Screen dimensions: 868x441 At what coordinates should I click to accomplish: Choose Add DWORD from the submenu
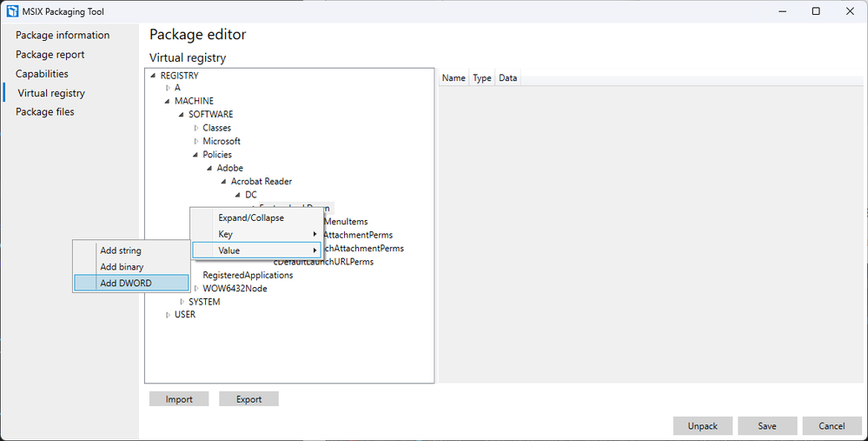[x=131, y=283]
